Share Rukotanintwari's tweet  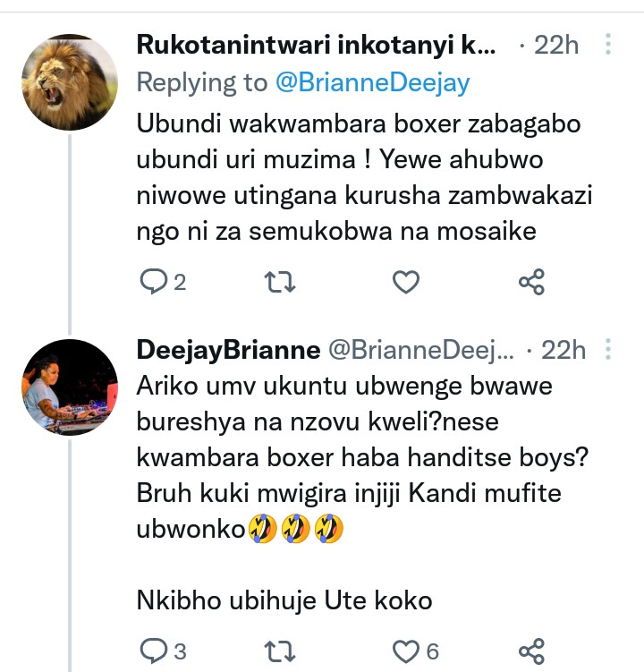[531, 283]
